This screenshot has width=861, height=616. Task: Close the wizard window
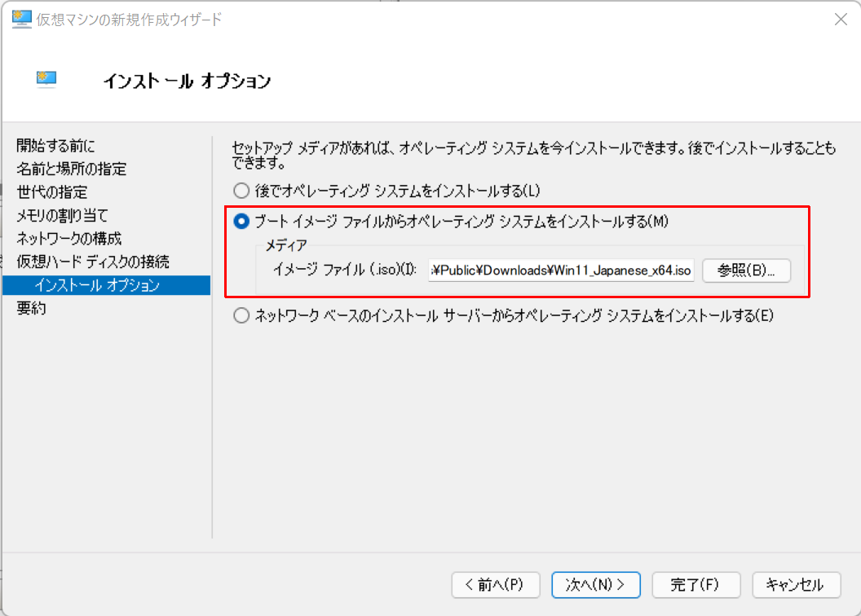pos(841,19)
